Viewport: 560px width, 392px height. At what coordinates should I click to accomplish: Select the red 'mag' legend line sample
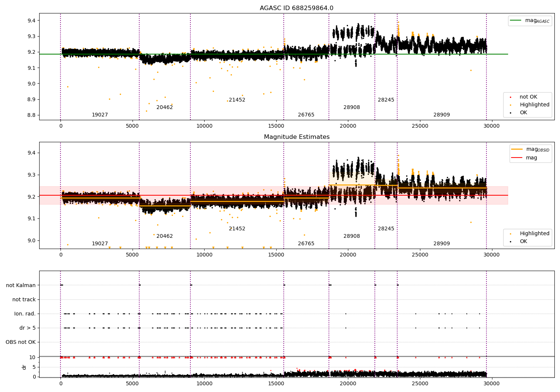(x=517, y=158)
